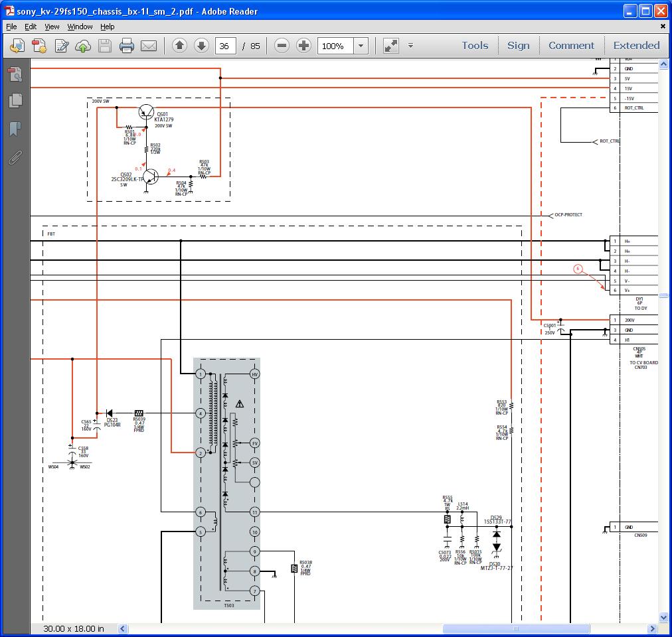The height and width of the screenshot is (637, 672).
Task: Show the Bookmarks panel icon
Action: click(x=15, y=129)
